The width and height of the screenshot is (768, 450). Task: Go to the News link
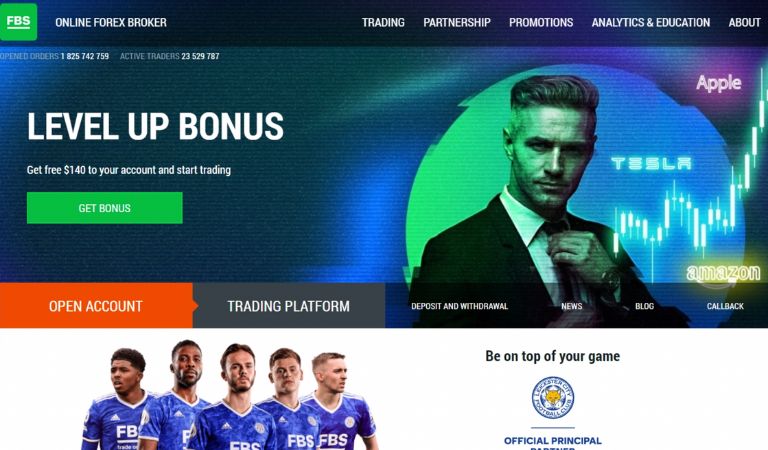point(572,306)
